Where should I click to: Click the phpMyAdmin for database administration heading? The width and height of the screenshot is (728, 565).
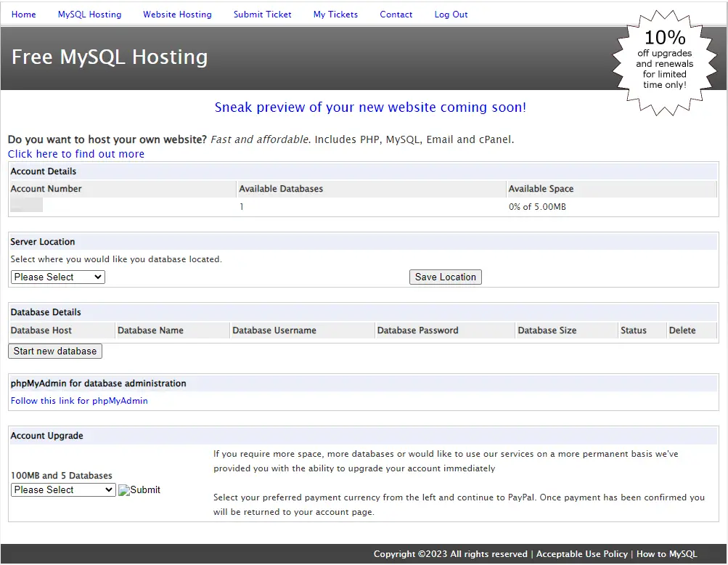[99, 383]
